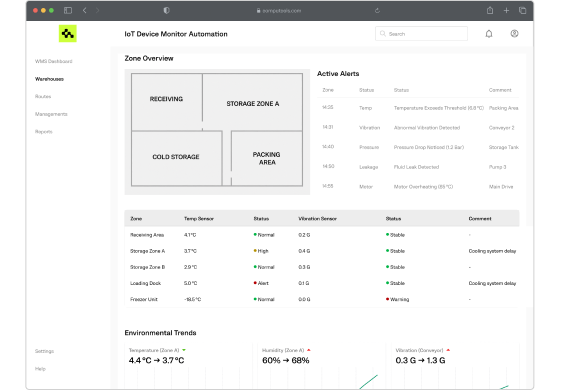Image resolution: width=561 pixels, height=390 pixels.
Task: Open Routes in the sidebar
Action: pyautogui.click(x=43, y=96)
